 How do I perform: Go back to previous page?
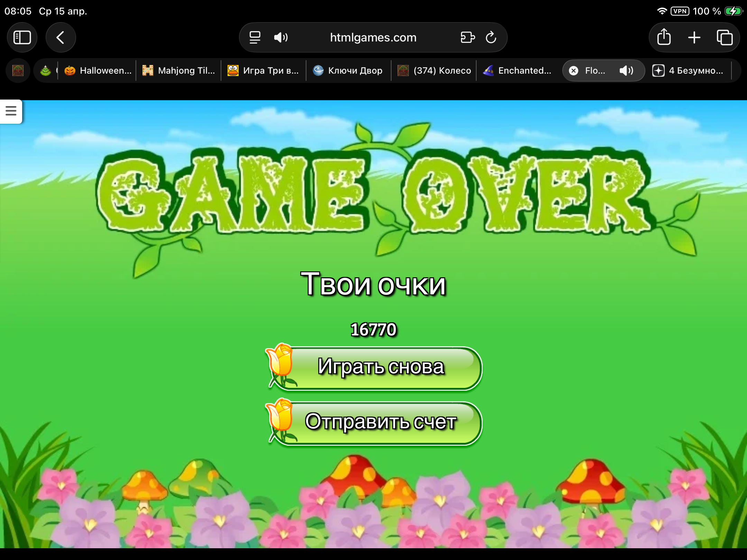pos(61,37)
